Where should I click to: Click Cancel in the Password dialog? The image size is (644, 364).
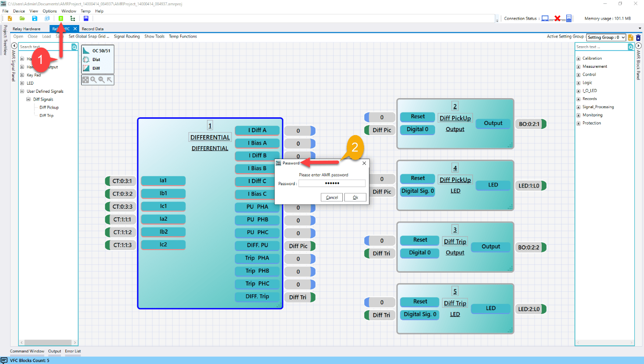coord(332,197)
